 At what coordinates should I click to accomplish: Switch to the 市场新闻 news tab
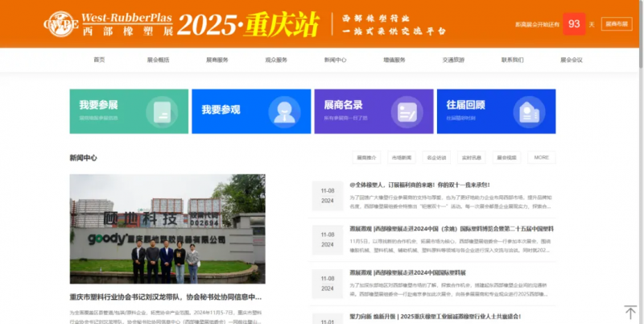pyautogui.click(x=401, y=158)
